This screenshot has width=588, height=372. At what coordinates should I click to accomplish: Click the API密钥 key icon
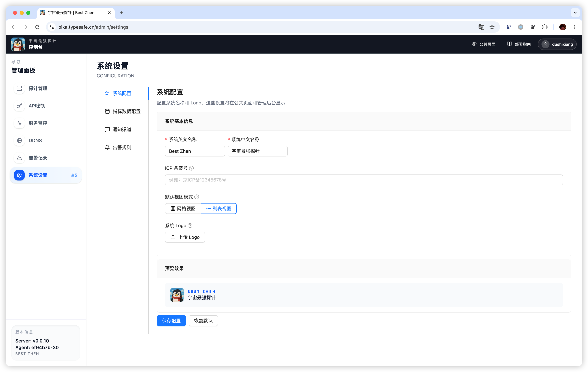coord(19,106)
